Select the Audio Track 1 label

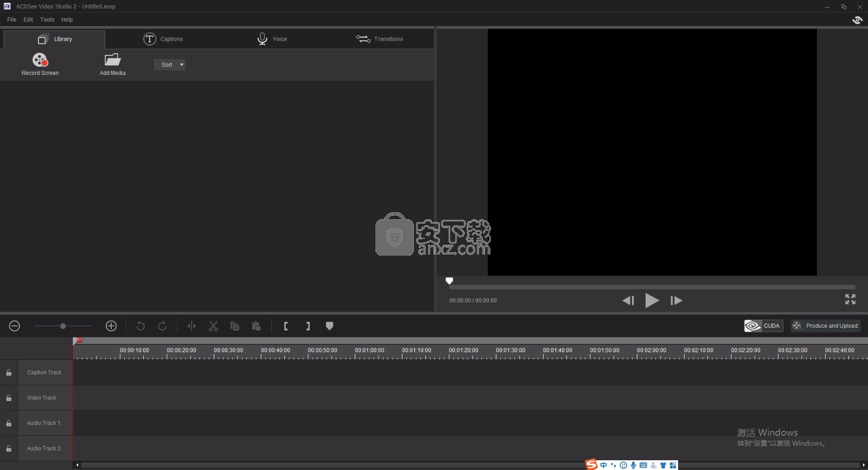pos(43,423)
